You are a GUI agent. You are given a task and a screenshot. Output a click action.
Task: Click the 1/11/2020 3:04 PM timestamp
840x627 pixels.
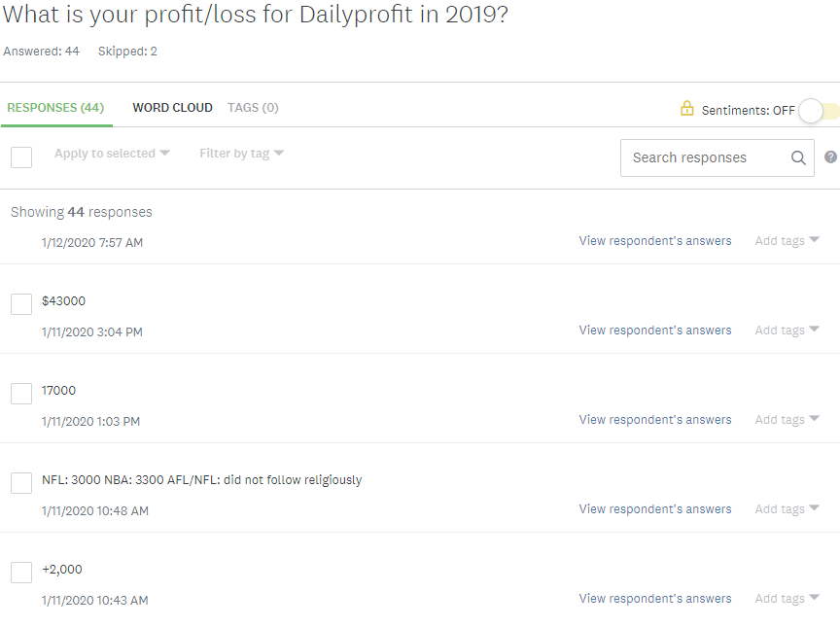(92, 332)
